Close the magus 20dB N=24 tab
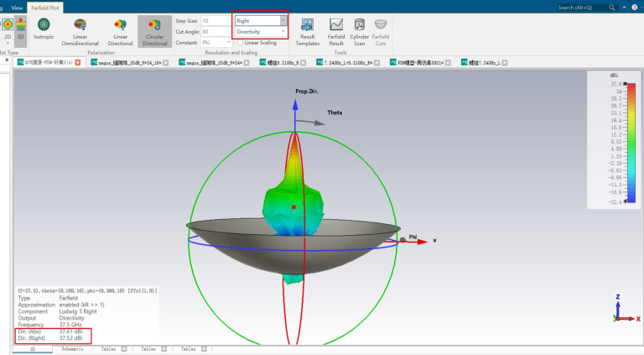The height and width of the screenshot is (355, 644). (x=247, y=62)
